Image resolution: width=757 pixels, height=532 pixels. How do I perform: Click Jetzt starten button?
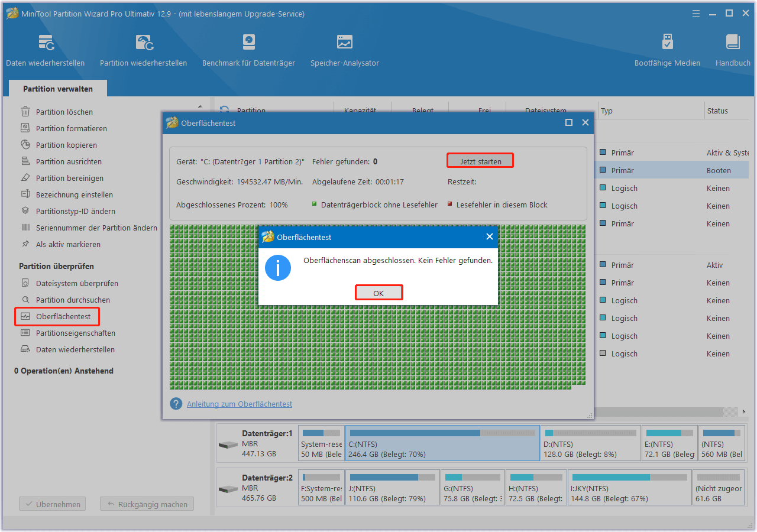coord(480,161)
